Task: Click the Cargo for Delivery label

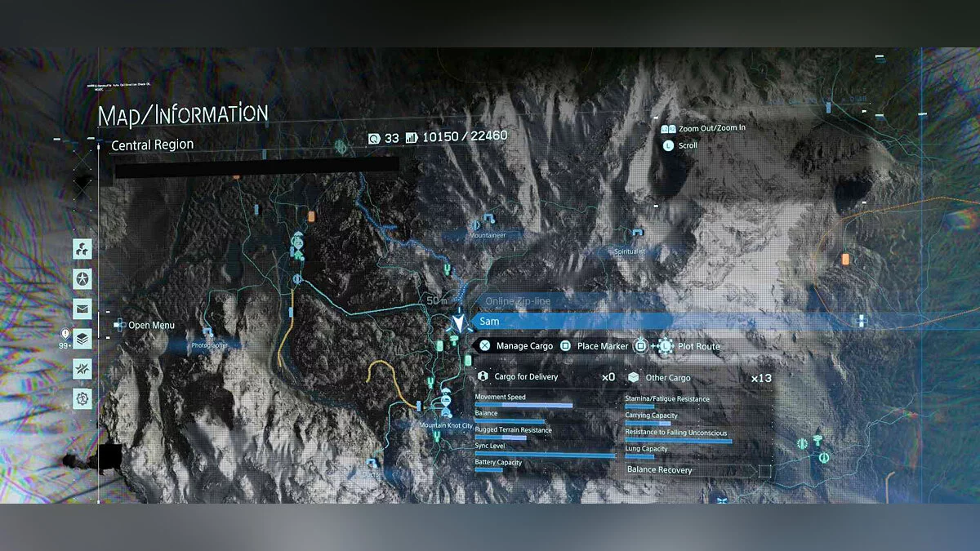Action: point(526,377)
